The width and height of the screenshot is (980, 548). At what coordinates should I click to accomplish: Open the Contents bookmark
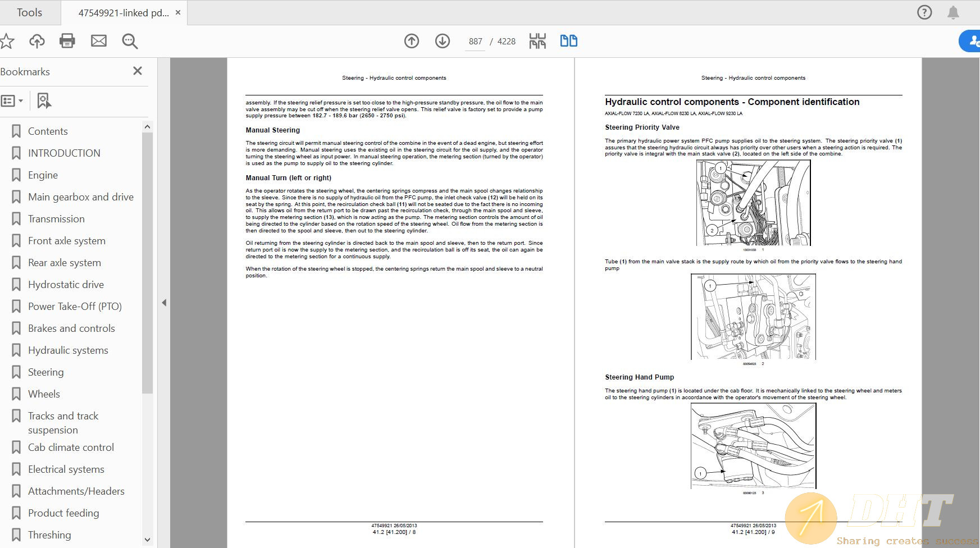pos(48,131)
